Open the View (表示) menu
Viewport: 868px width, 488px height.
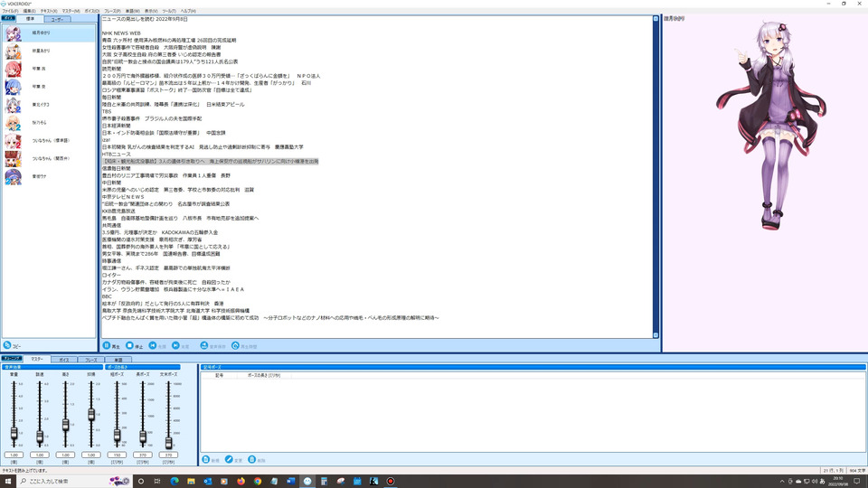151,11
